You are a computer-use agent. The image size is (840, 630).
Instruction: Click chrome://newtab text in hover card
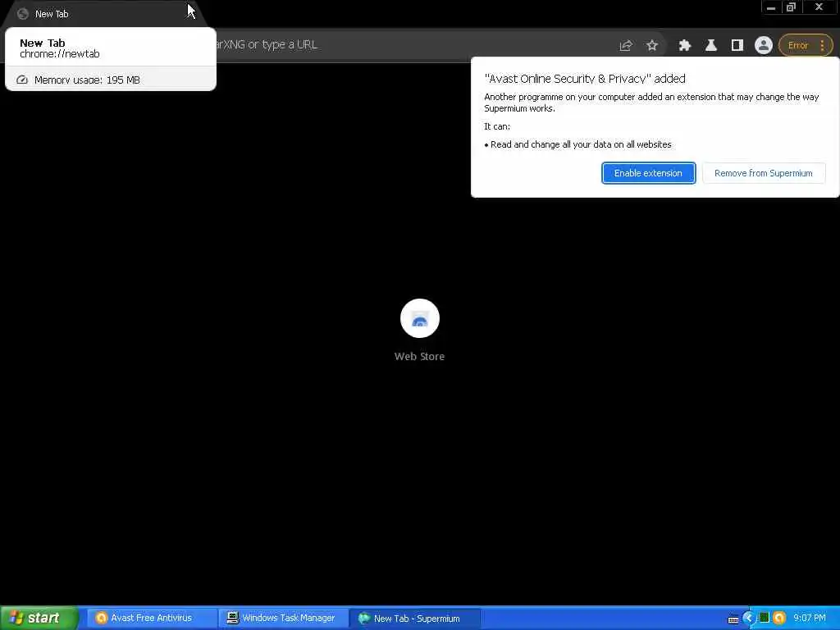[59, 53]
